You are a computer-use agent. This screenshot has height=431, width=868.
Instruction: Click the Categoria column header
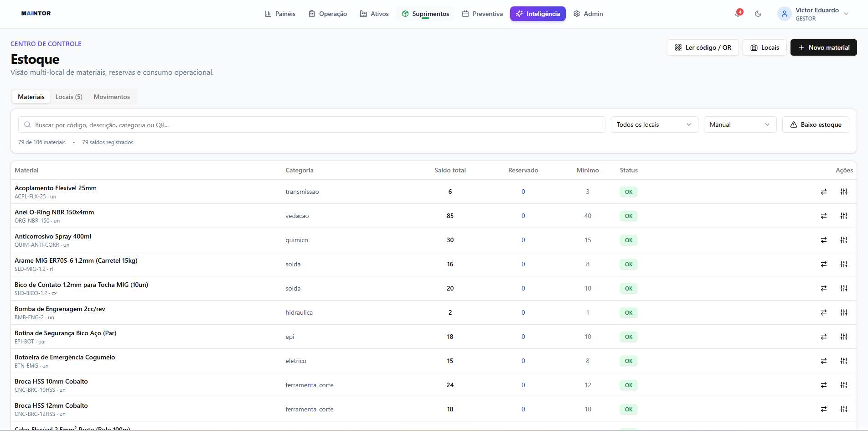pyautogui.click(x=300, y=170)
